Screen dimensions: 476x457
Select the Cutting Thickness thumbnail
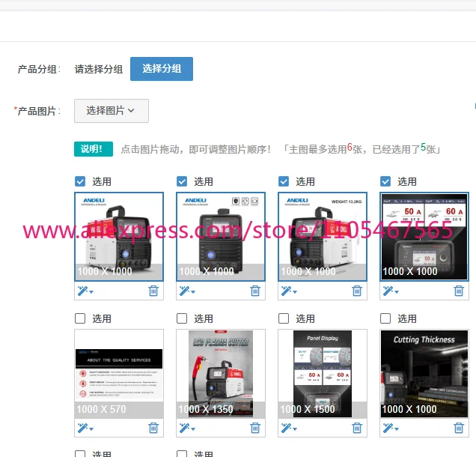(424, 374)
